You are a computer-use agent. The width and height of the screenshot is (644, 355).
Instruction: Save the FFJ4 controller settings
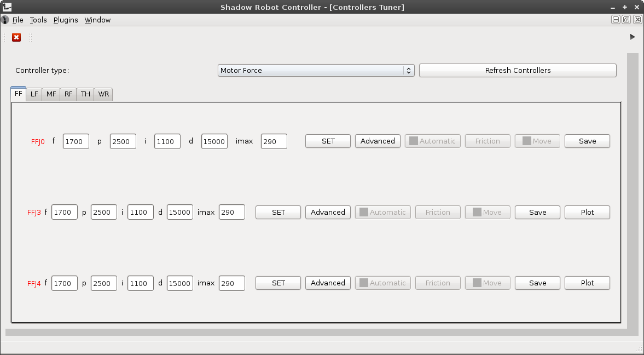pos(537,283)
